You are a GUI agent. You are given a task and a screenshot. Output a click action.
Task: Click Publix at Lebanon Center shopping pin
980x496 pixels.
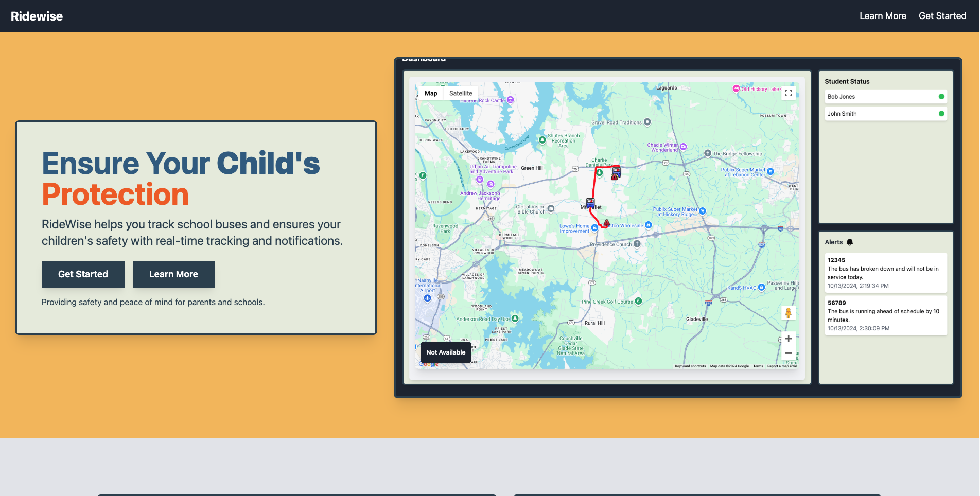770,171
